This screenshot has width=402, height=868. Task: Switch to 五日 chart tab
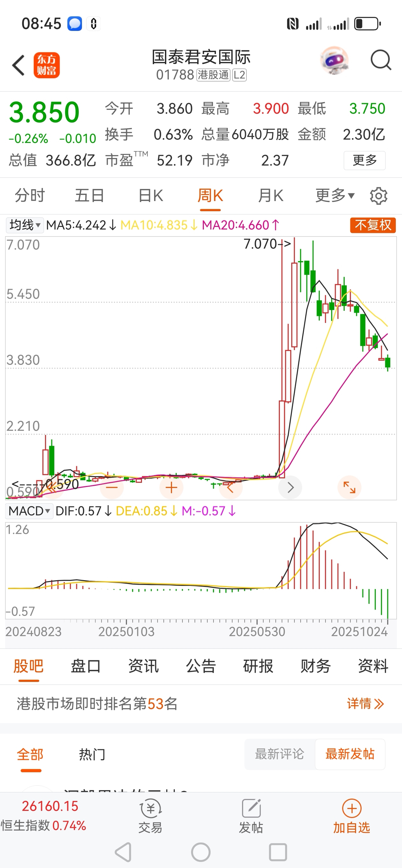click(90, 195)
